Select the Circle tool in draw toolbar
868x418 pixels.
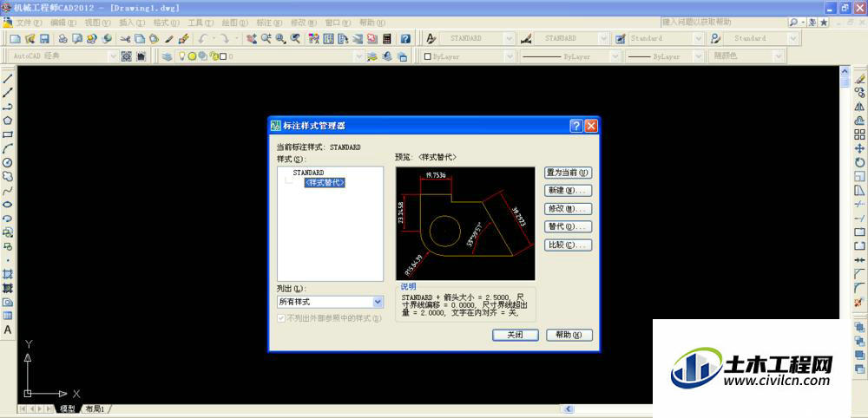pos(8,162)
